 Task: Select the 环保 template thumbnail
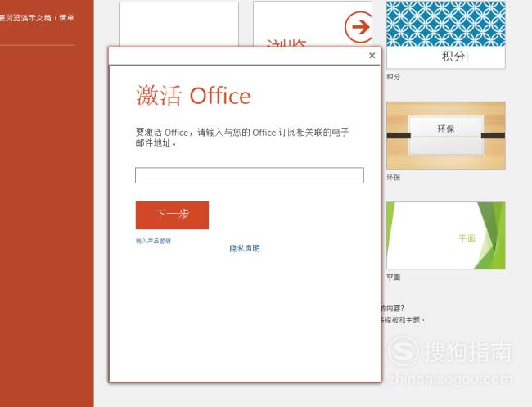point(445,135)
